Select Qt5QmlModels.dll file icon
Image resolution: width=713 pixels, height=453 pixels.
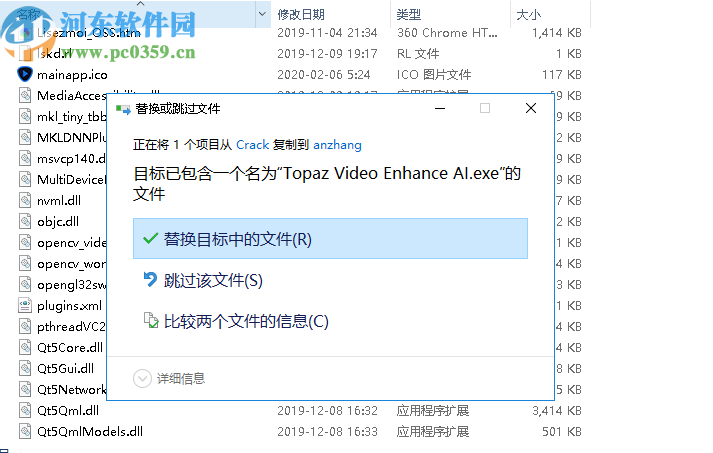pos(25,431)
